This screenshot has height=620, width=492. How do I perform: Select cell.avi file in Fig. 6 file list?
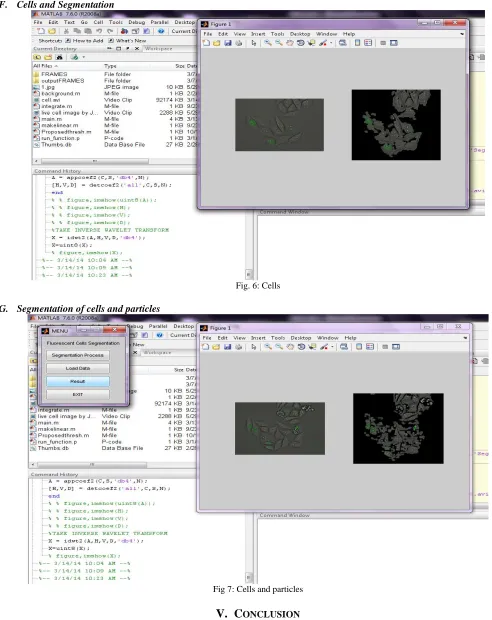tap(115, 100)
